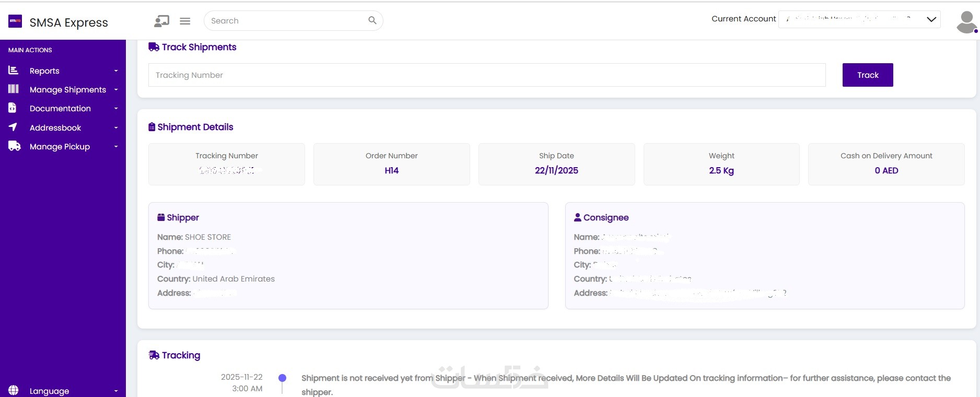Open the Documentation menu item
Image resolution: width=980 pixels, height=397 pixels.
pos(63,108)
